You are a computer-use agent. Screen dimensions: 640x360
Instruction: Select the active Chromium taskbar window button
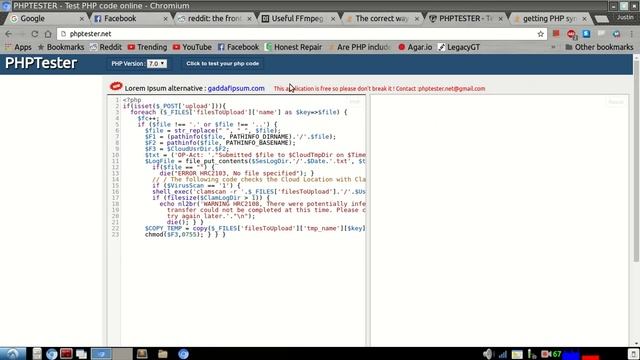pos(101,354)
